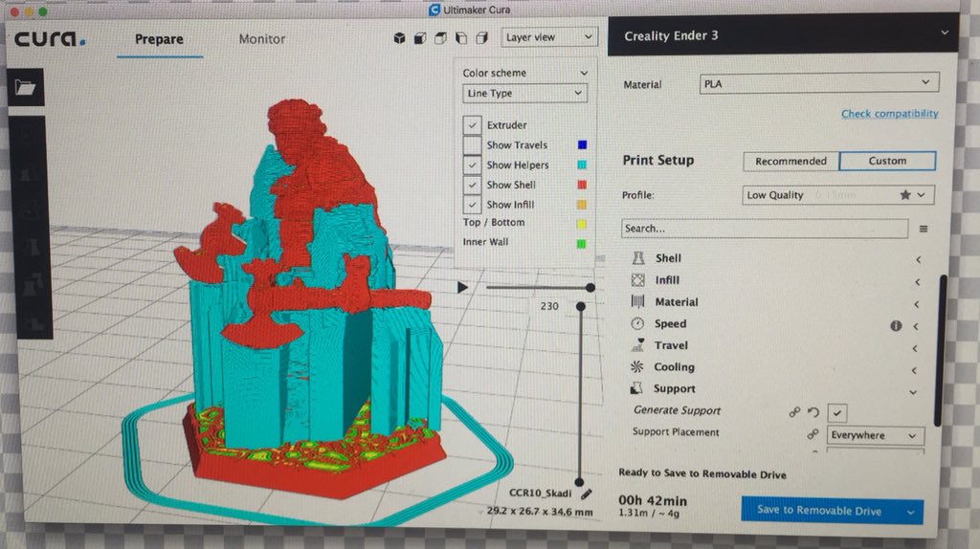Open save options arrow beside Save button
This screenshot has height=549, width=980.
pos(911,512)
